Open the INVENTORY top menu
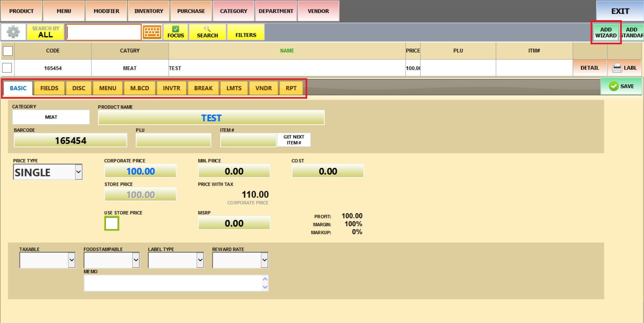The height and width of the screenshot is (323, 644). (x=149, y=11)
